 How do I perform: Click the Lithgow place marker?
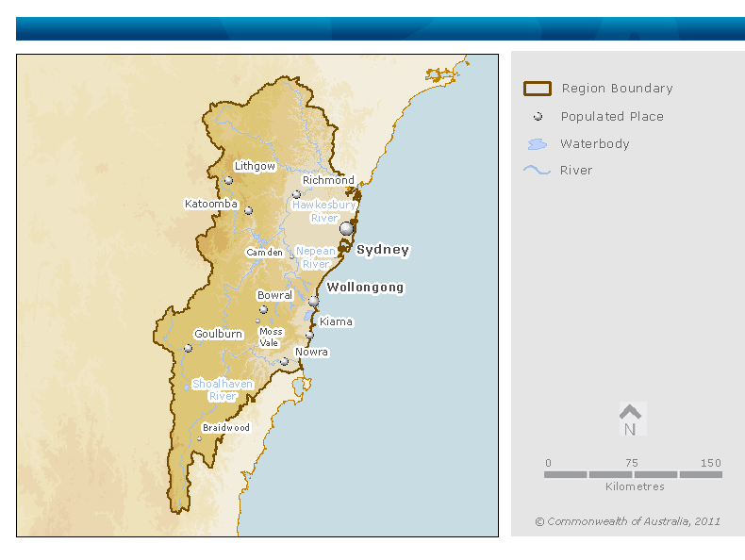click(x=228, y=180)
